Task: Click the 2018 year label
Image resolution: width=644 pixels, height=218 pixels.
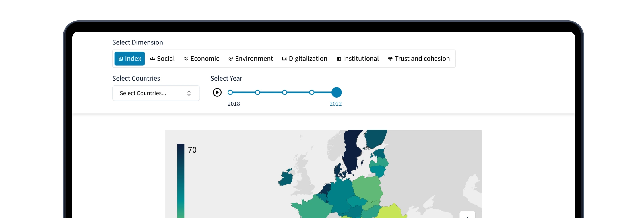Action: (x=234, y=104)
